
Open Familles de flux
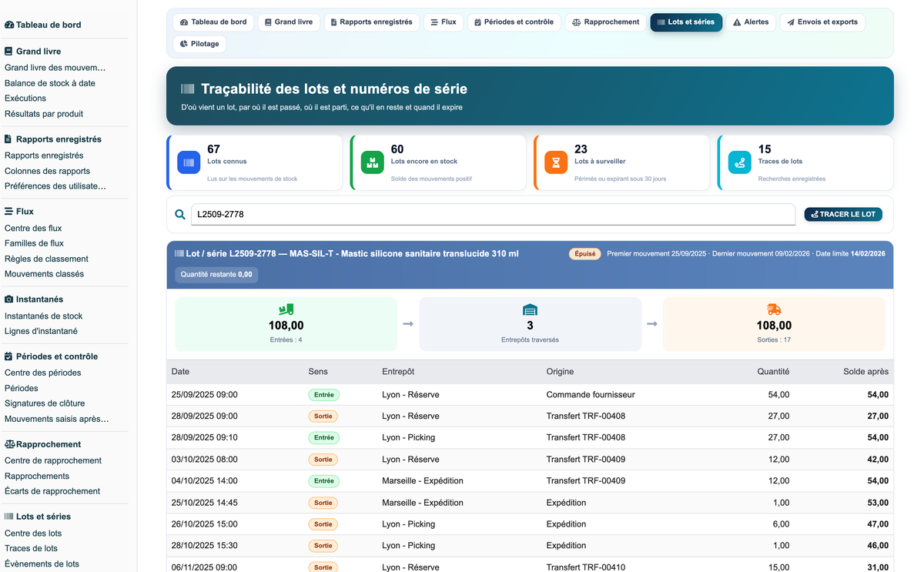[x=34, y=243]
